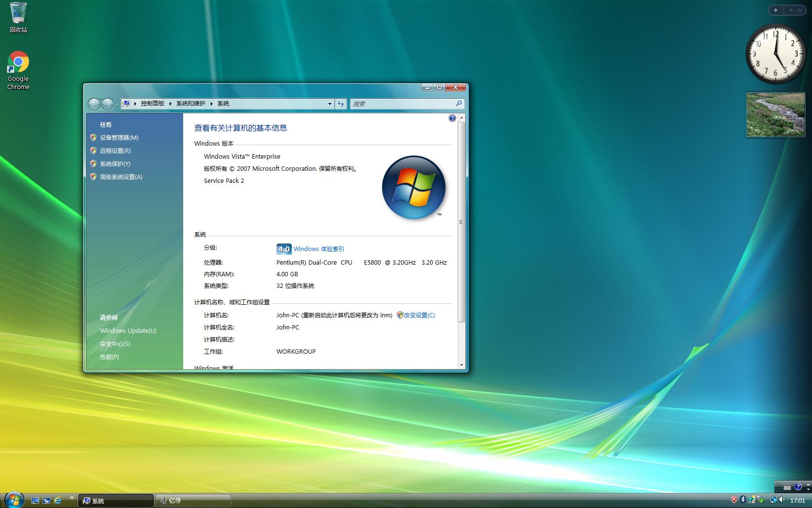Image resolution: width=812 pixels, height=508 pixels.
Task: Open 远程设置(R) in the tasks pane
Action: tap(115, 151)
